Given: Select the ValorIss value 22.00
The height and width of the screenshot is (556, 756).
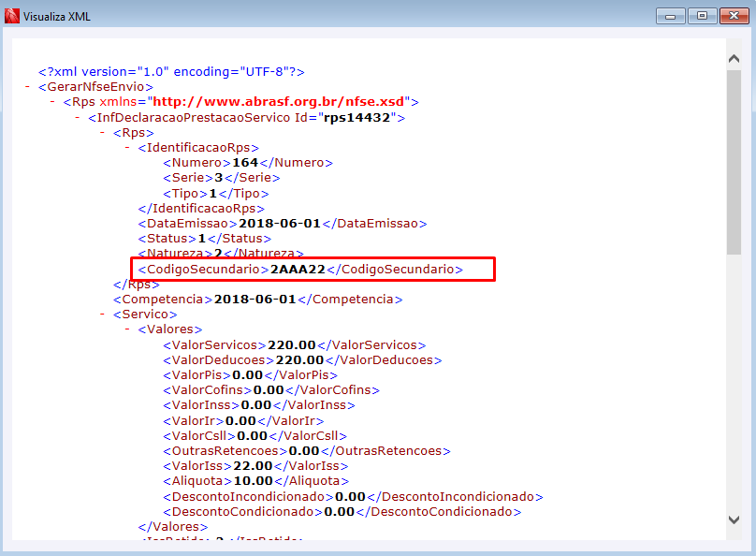Looking at the screenshot, I should click(254, 466).
